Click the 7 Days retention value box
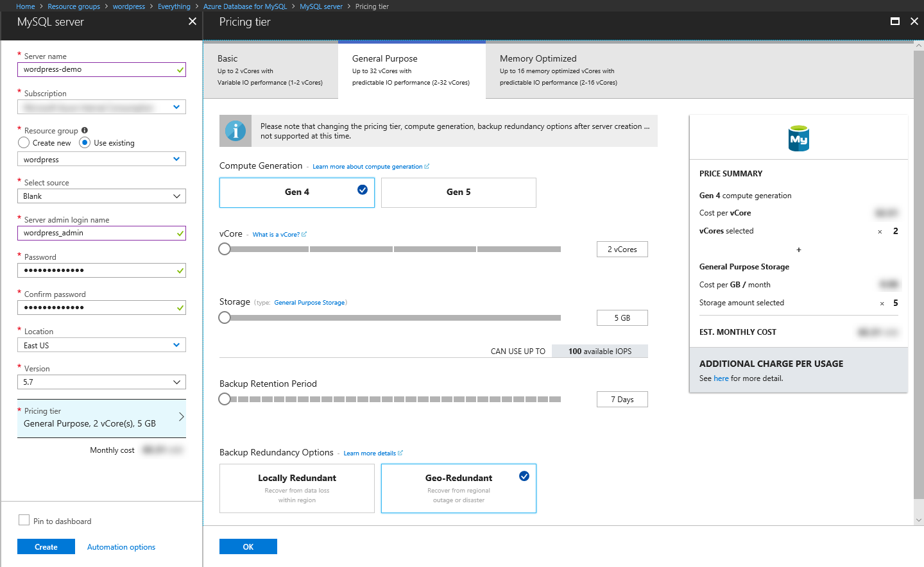The image size is (924, 567). pos(622,400)
